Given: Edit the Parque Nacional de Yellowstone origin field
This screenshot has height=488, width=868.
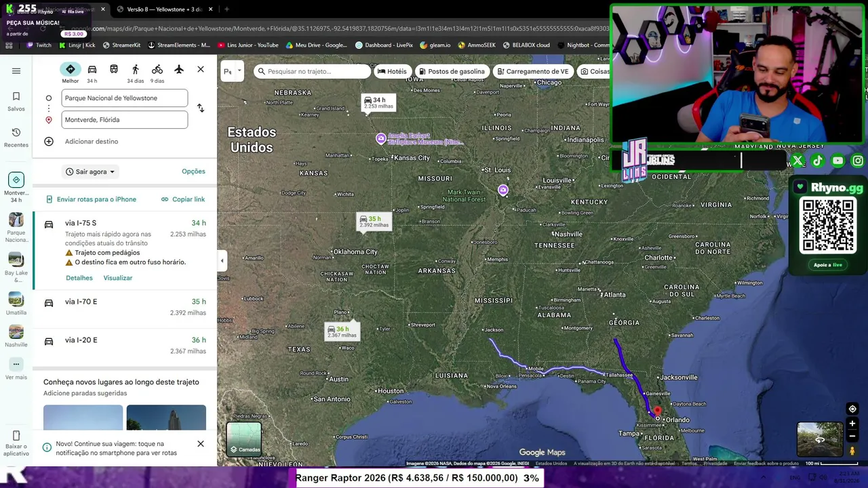Looking at the screenshot, I should point(125,98).
